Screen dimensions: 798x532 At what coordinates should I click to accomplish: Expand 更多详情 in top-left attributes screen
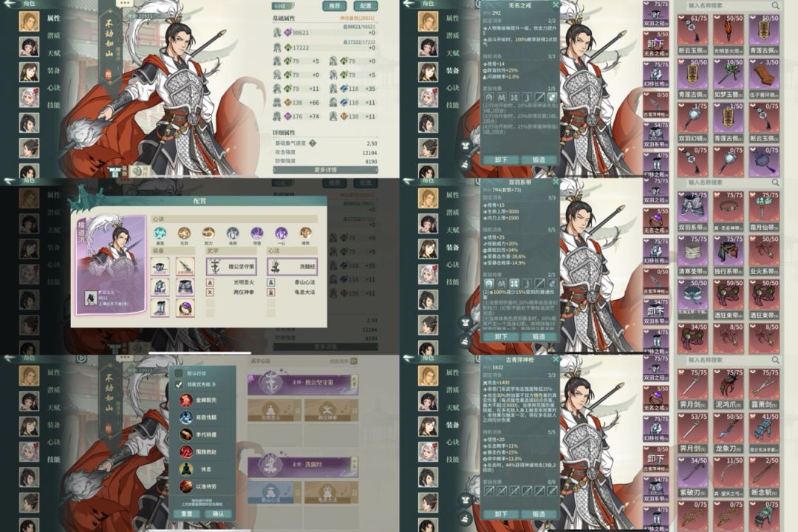[325, 169]
